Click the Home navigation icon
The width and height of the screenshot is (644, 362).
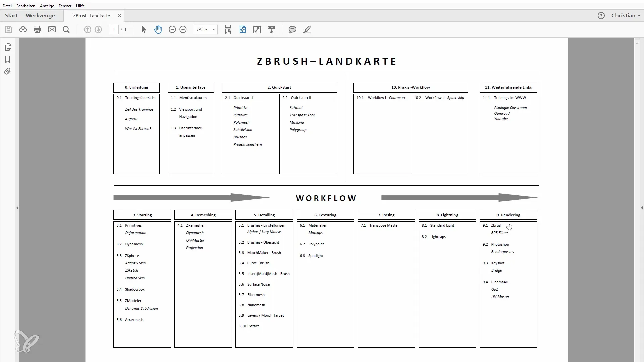[x=11, y=15]
